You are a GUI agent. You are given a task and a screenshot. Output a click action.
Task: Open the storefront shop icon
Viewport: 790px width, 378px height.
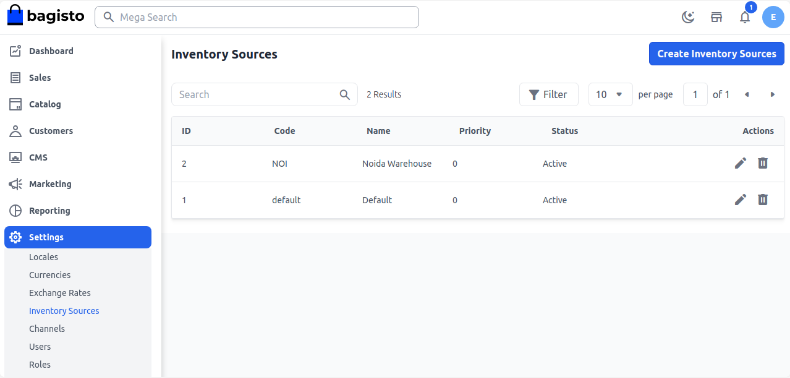pos(716,17)
